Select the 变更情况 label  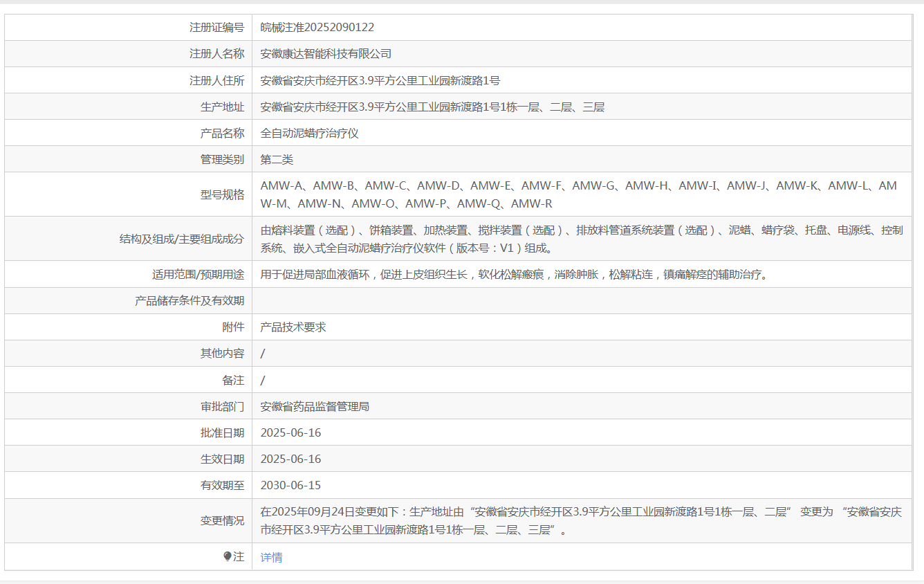223,521
